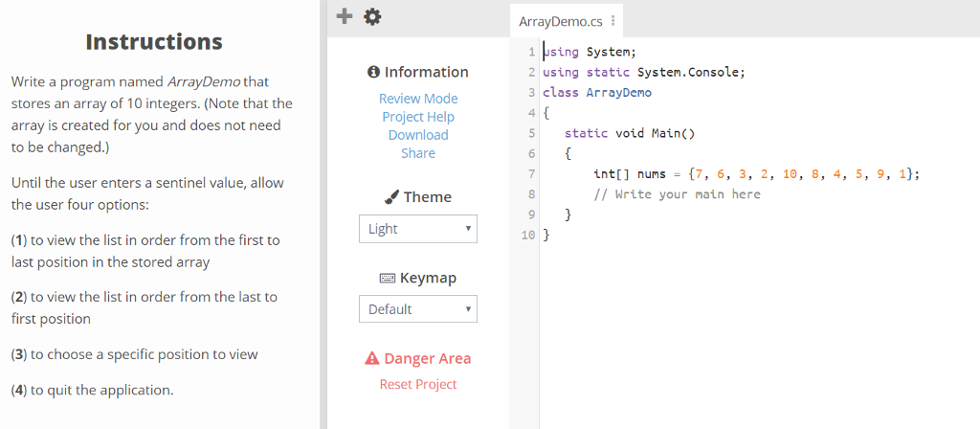Click line 'class ArrayDemo' in editor

[x=597, y=93]
